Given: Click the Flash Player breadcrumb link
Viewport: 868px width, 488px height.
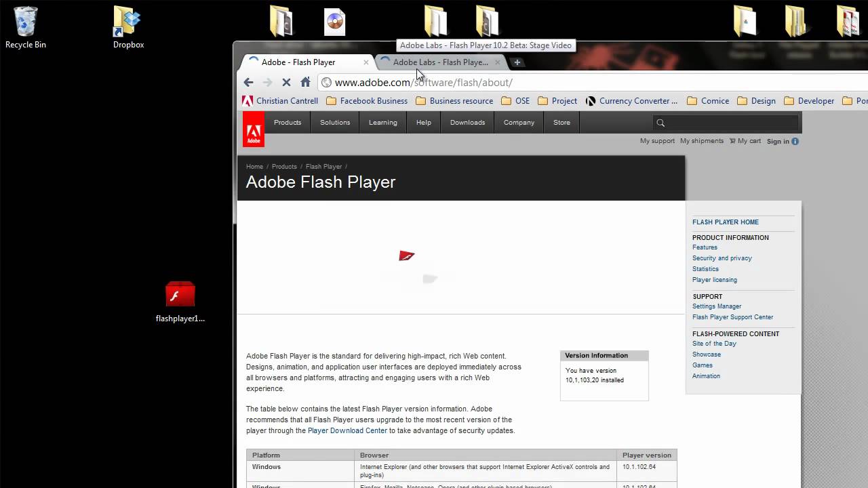Looking at the screenshot, I should (x=323, y=167).
